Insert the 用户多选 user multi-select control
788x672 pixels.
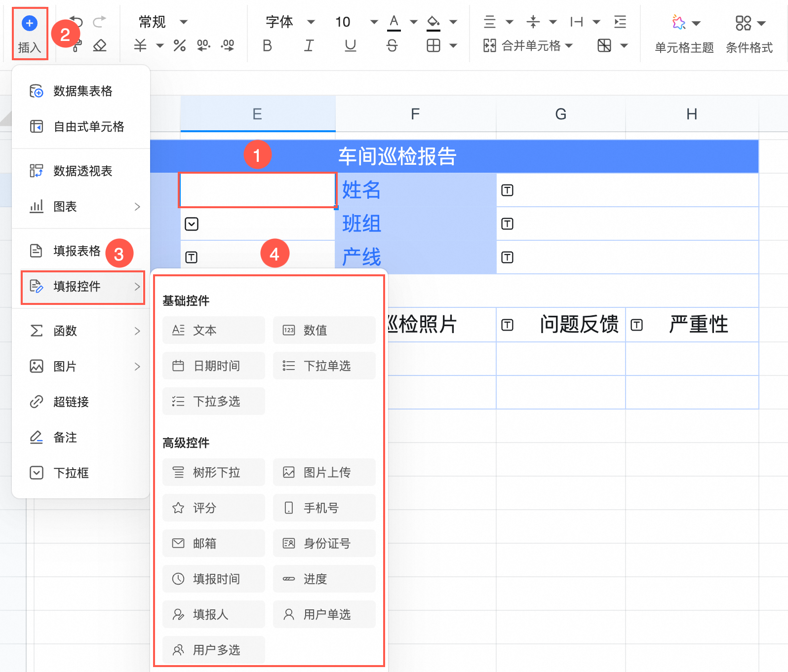(x=214, y=650)
